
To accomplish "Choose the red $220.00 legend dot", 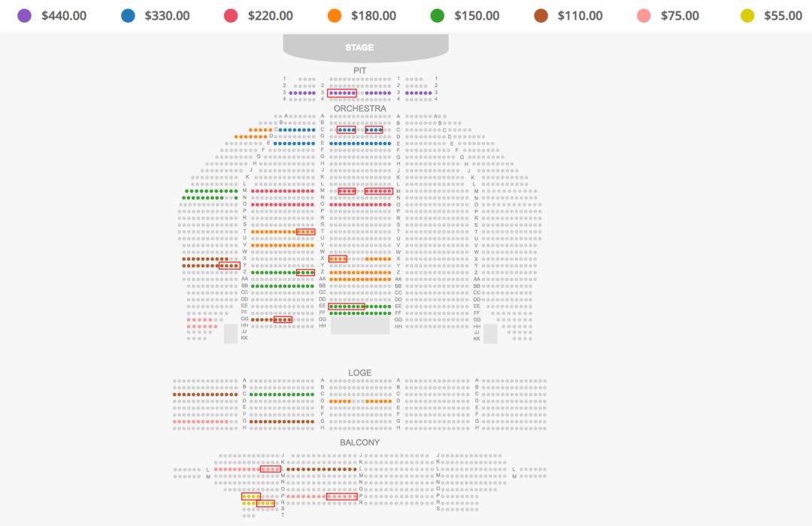I will 231,16.
